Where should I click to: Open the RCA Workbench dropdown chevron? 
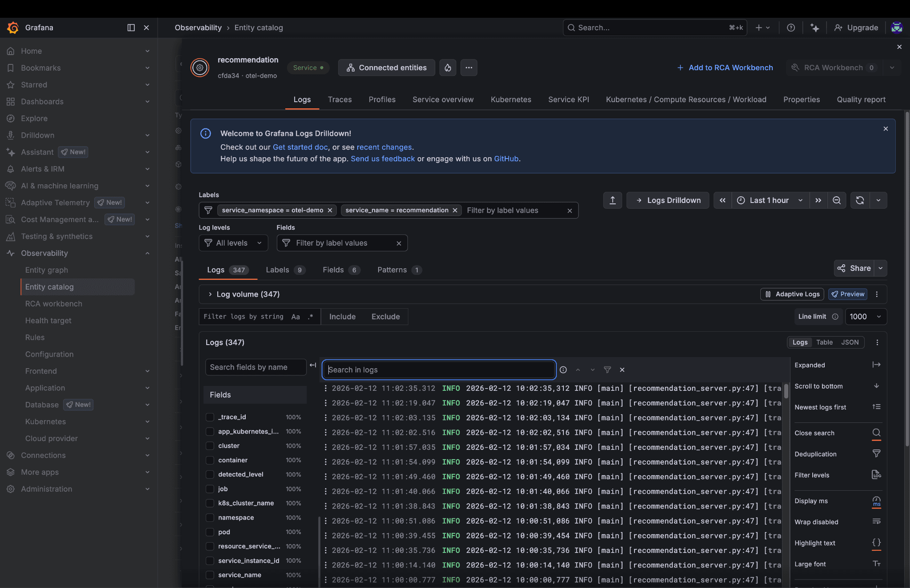(x=892, y=68)
